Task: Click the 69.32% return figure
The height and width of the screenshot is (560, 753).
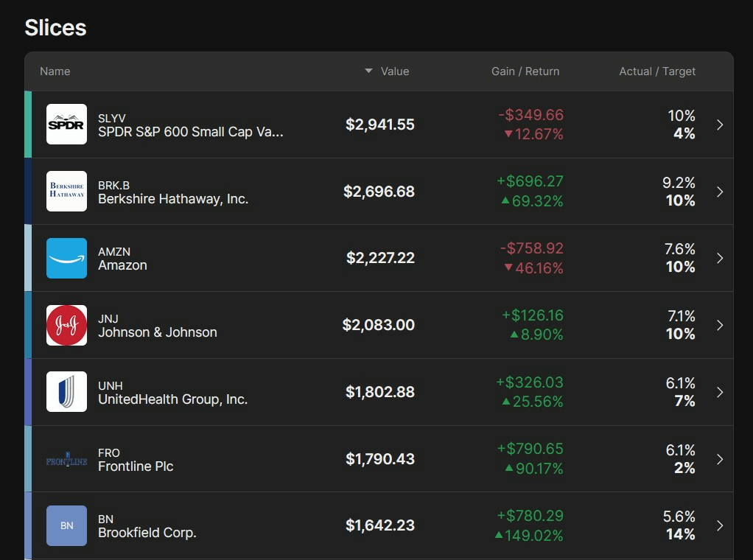Action: coord(532,200)
